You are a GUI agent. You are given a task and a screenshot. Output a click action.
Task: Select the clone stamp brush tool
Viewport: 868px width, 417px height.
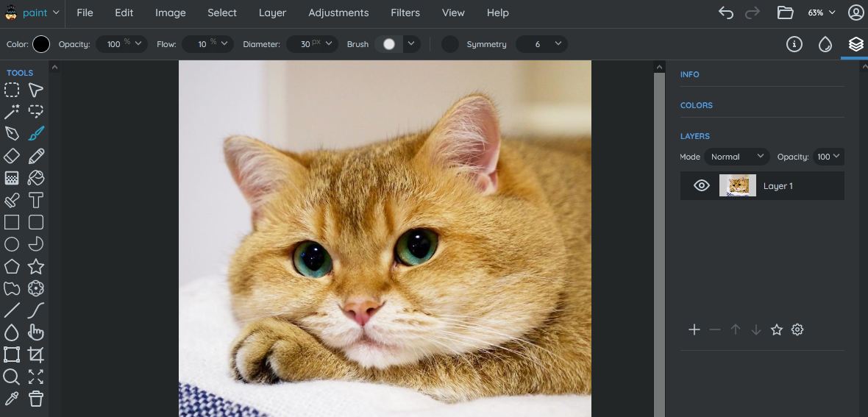click(12, 200)
